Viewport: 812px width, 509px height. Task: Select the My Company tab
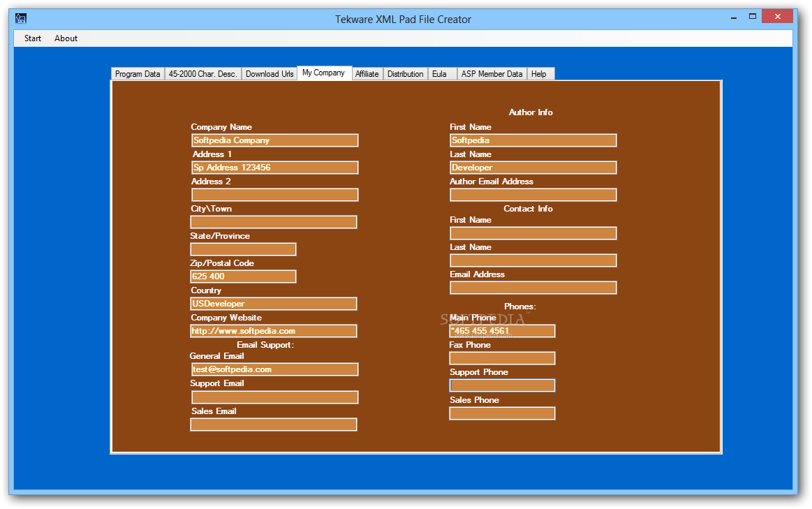click(324, 73)
